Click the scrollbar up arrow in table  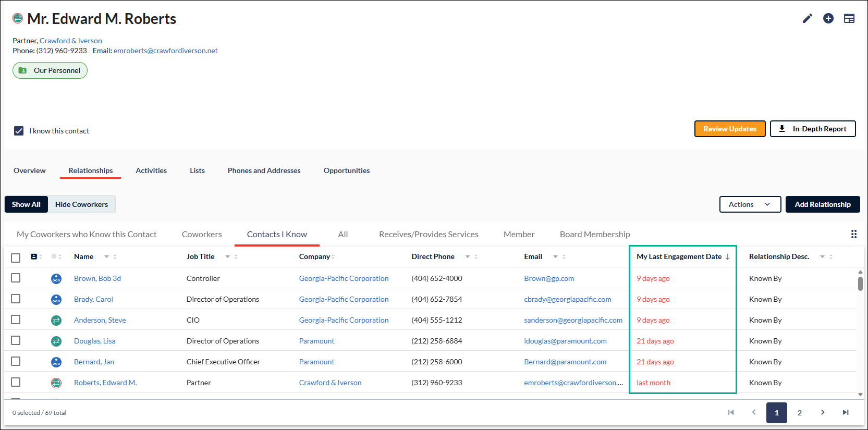[x=860, y=272]
